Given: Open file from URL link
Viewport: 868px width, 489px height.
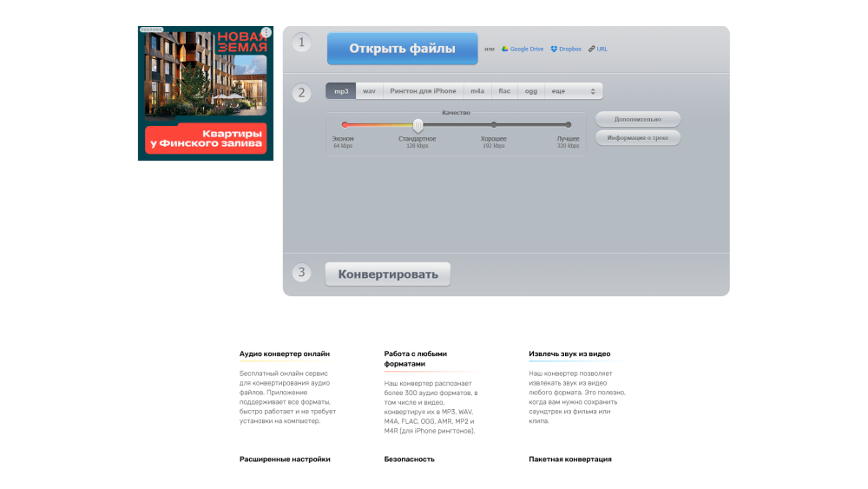Looking at the screenshot, I should 598,50.
